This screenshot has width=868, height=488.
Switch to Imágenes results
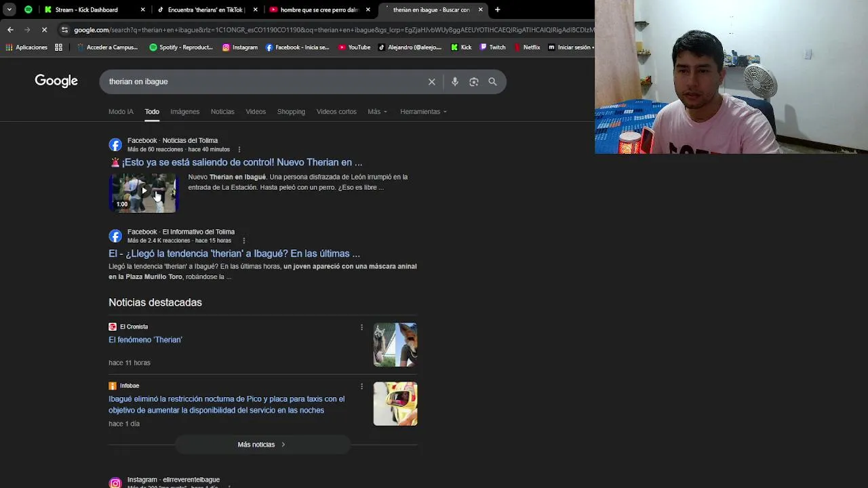tap(184, 112)
